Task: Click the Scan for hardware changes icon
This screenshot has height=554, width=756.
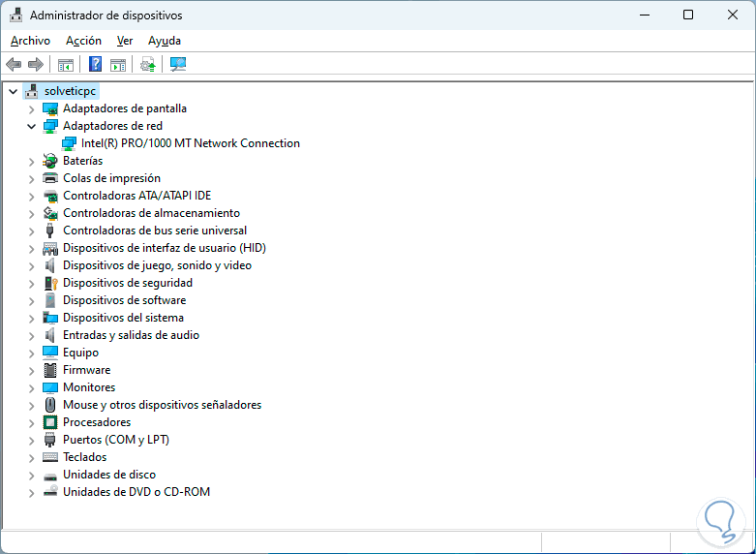Action: tap(178, 64)
